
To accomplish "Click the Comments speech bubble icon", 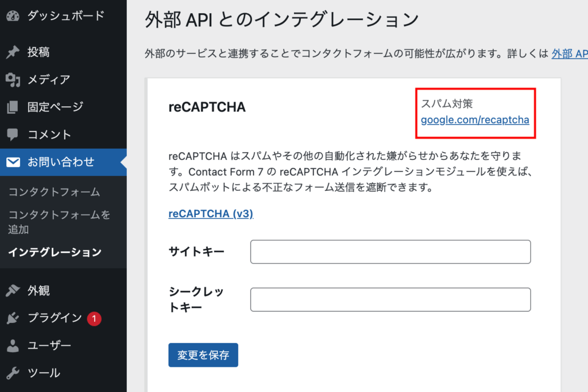I will pyautogui.click(x=13, y=135).
